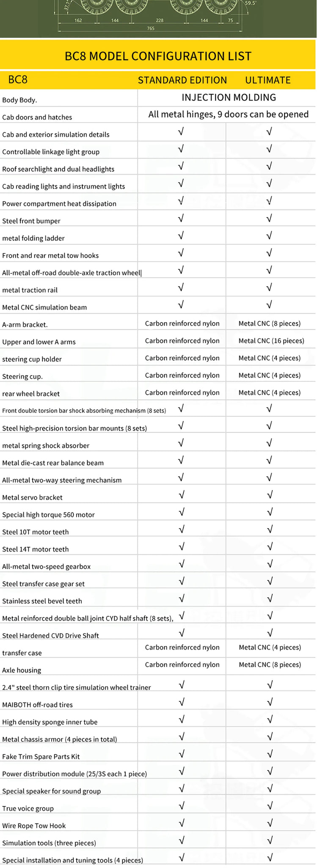The image size is (317, 868).
Task: Click Ultimate checkmark for metal folding ladder
Action: click(269, 236)
